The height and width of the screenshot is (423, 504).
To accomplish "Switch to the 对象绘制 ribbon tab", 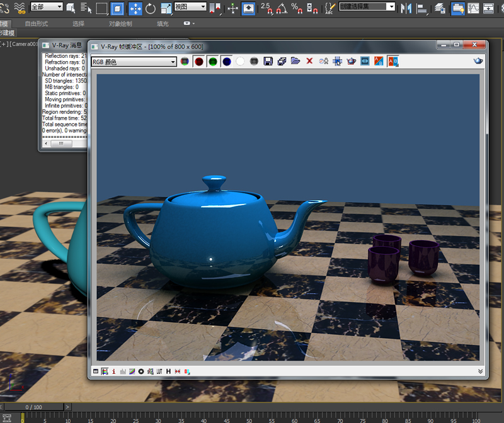I will pos(120,23).
